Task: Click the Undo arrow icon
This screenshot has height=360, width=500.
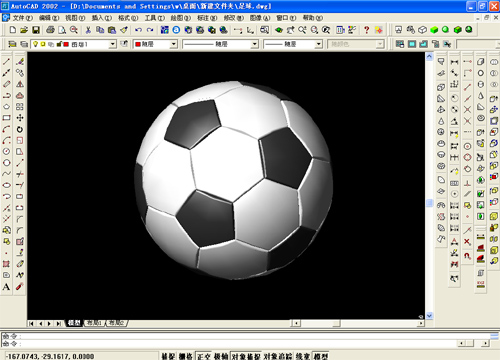Action: [138, 30]
